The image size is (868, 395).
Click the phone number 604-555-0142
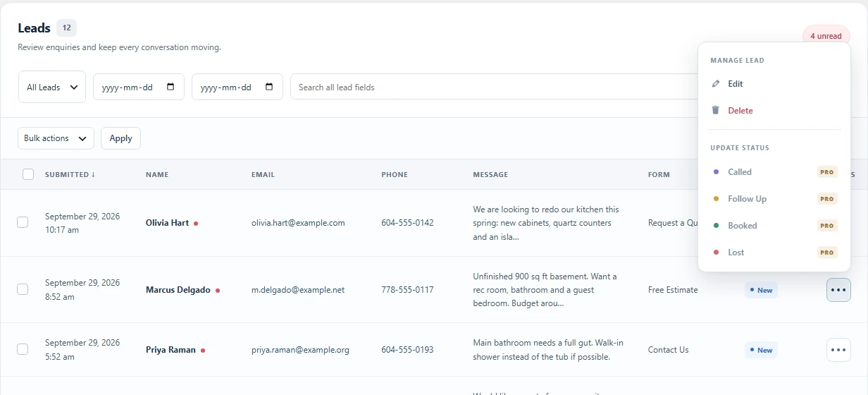(x=407, y=223)
